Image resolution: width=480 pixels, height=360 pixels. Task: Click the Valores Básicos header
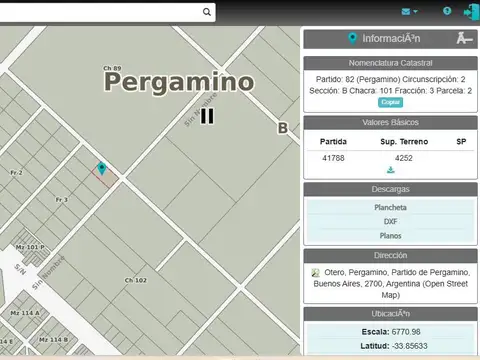[390, 122]
